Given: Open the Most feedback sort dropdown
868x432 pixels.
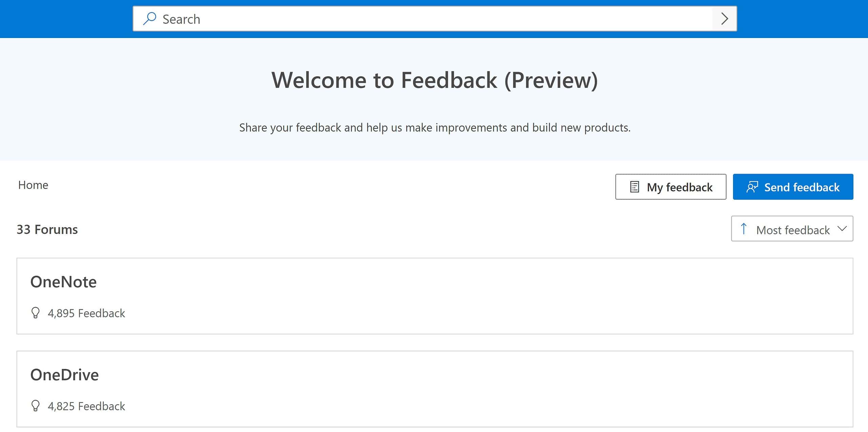Looking at the screenshot, I should click(x=792, y=229).
